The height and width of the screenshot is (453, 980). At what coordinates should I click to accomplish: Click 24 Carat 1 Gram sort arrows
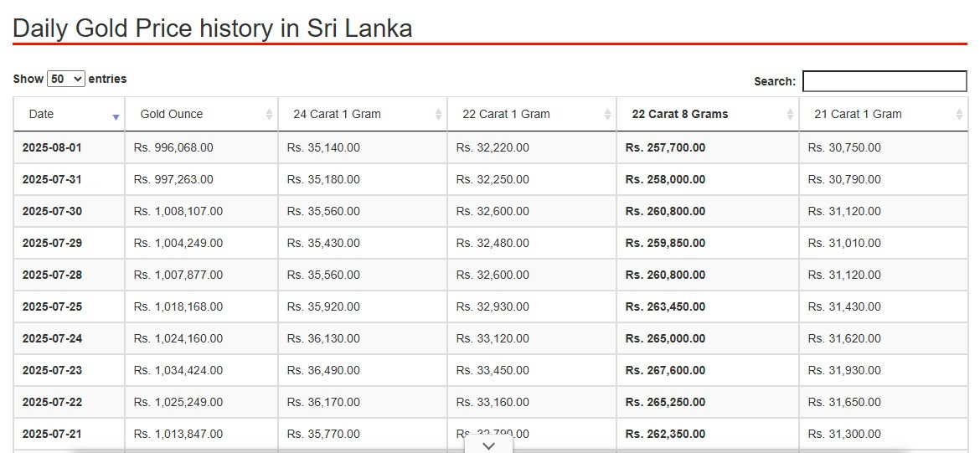pyautogui.click(x=438, y=115)
